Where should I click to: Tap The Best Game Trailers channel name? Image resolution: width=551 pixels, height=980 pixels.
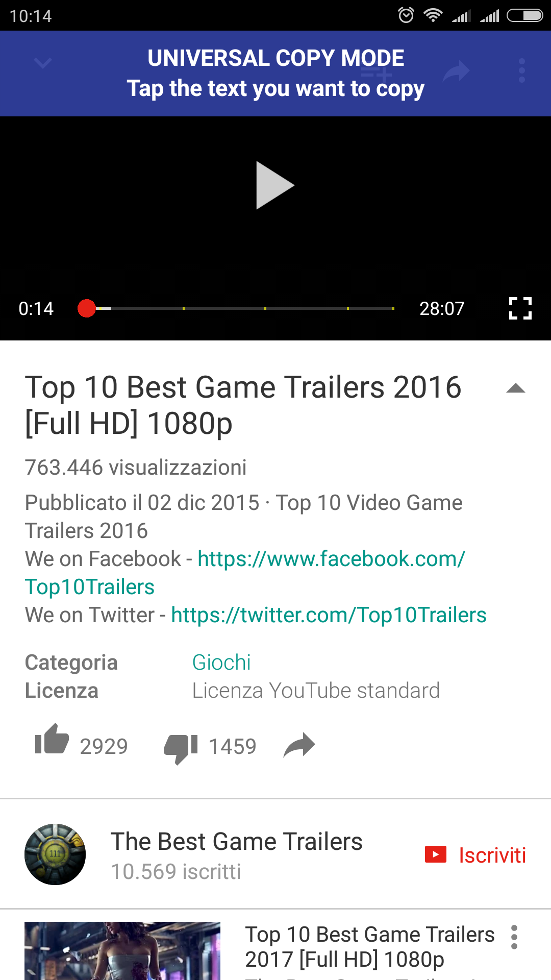(237, 841)
